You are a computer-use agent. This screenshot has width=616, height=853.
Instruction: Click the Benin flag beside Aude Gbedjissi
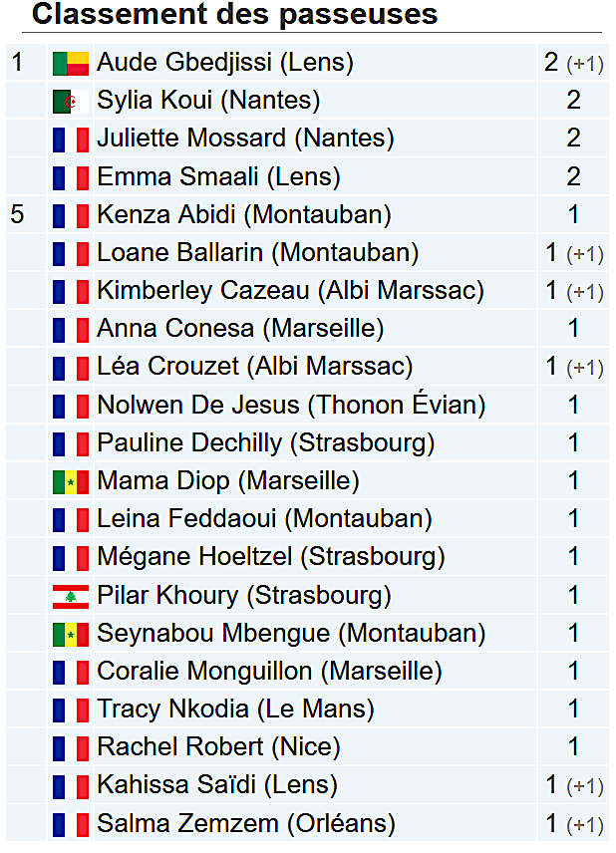click(x=71, y=63)
